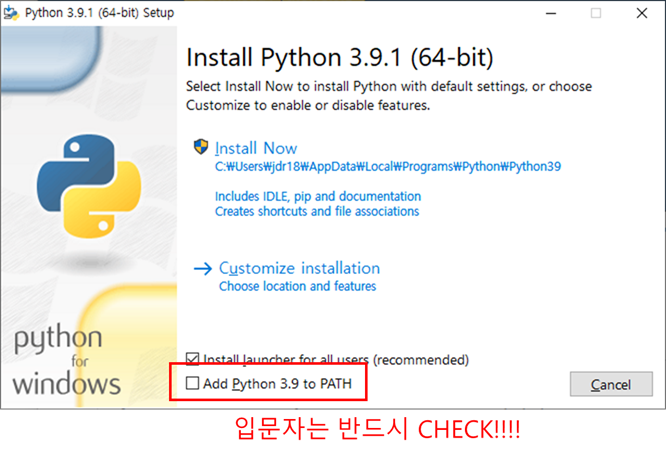Click the Python logo image
The width and height of the screenshot is (666, 458).
pyautogui.click(x=89, y=186)
